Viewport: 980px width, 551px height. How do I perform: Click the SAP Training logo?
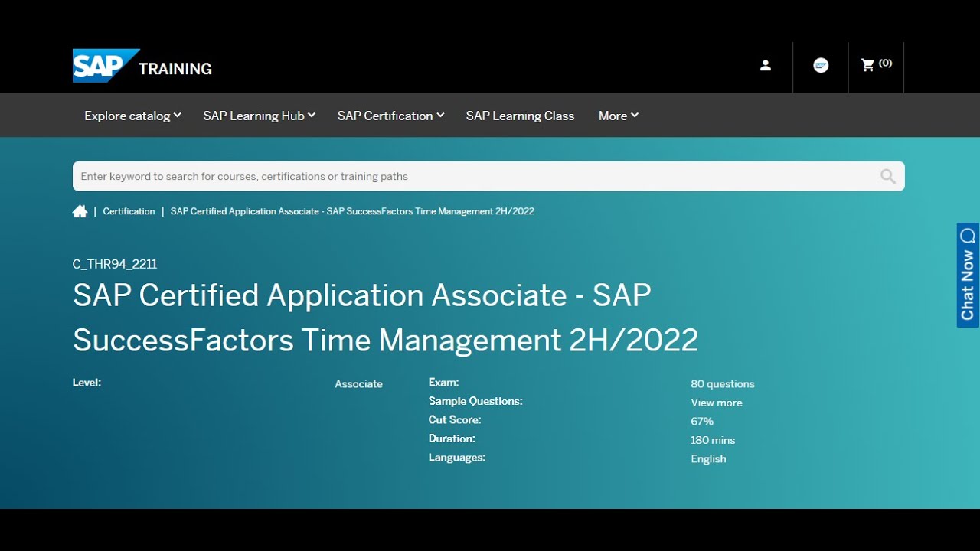(x=142, y=66)
